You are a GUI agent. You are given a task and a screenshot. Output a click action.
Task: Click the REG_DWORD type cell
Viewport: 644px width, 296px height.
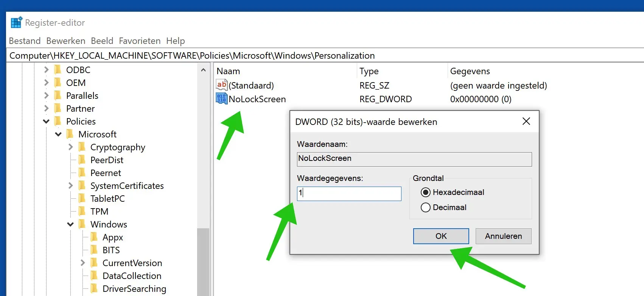(386, 99)
